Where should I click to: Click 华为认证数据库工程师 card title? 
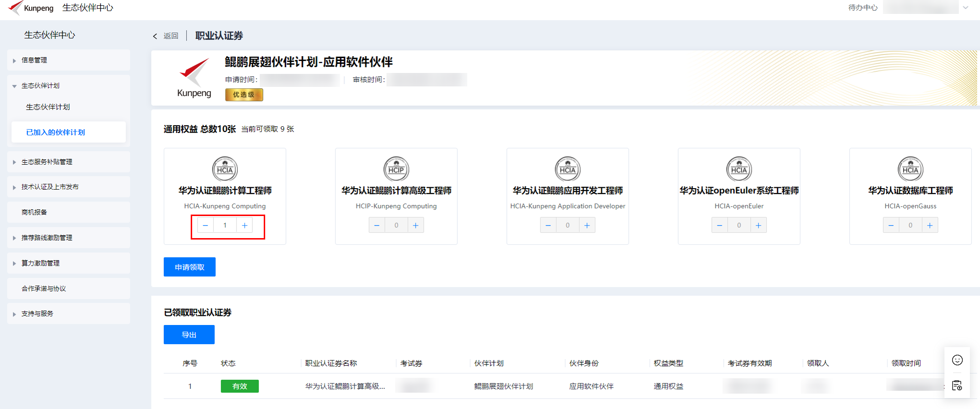coord(910,191)
